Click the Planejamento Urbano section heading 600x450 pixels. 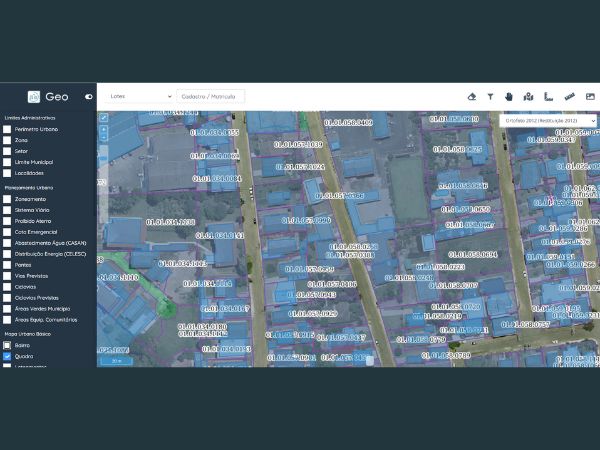click(29, 188)
